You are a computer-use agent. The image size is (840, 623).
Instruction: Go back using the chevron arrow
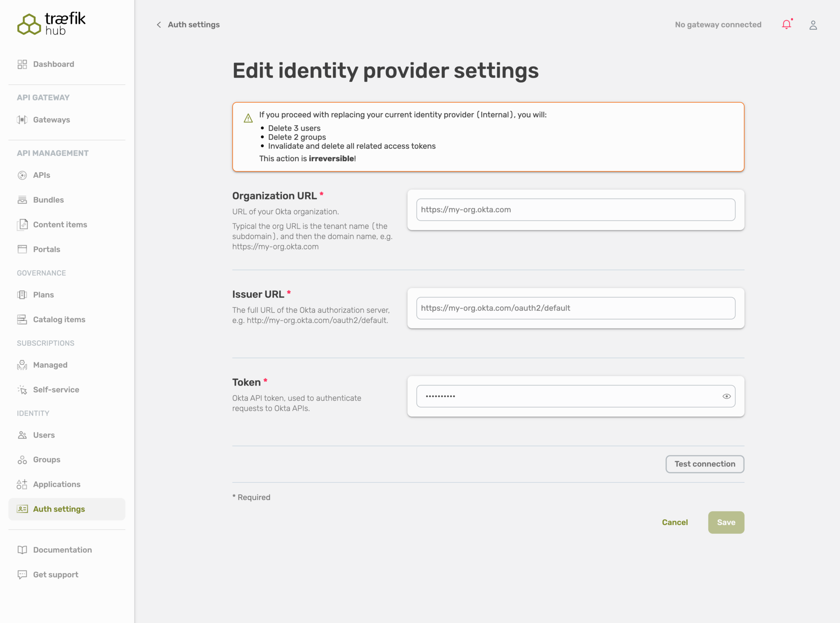click(159, 24)
